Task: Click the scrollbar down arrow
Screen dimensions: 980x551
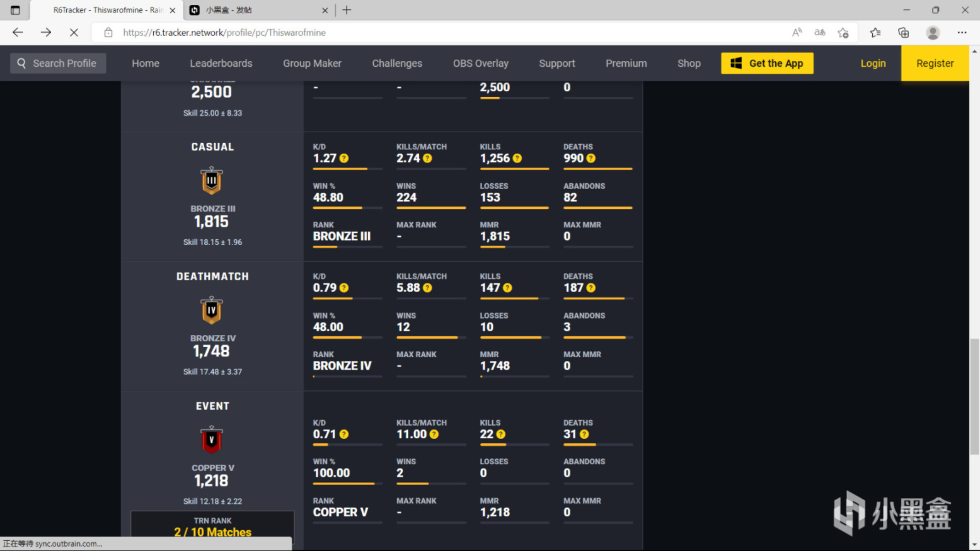Action: 974,545
